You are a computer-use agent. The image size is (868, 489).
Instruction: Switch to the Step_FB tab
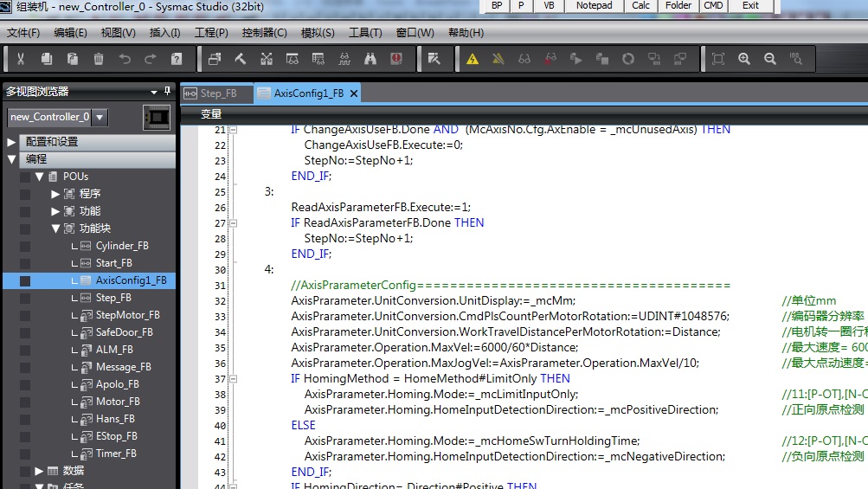218,93
